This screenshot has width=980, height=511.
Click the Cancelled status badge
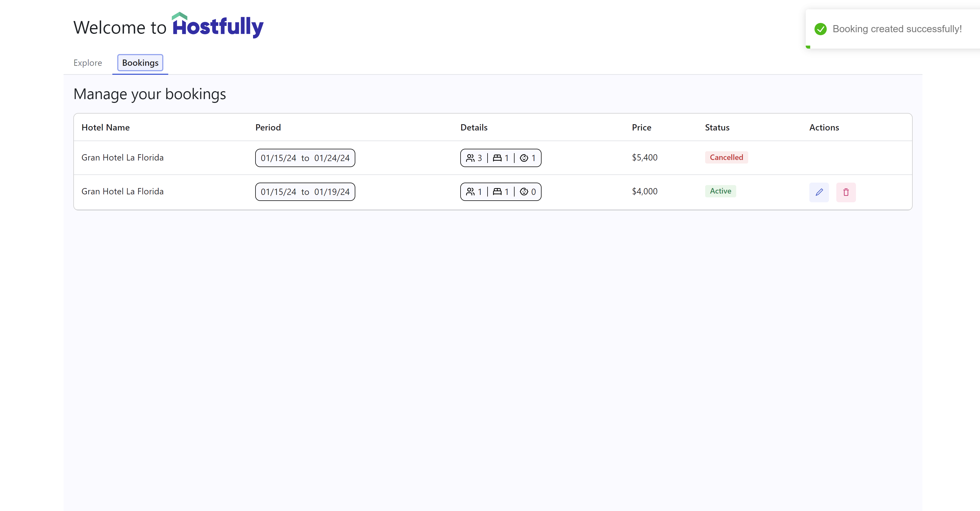(726, 157)
